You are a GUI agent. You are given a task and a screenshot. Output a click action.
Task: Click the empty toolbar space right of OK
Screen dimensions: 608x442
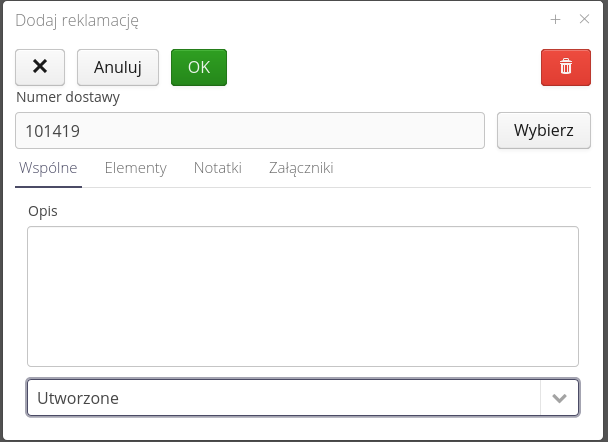point(380,67)
